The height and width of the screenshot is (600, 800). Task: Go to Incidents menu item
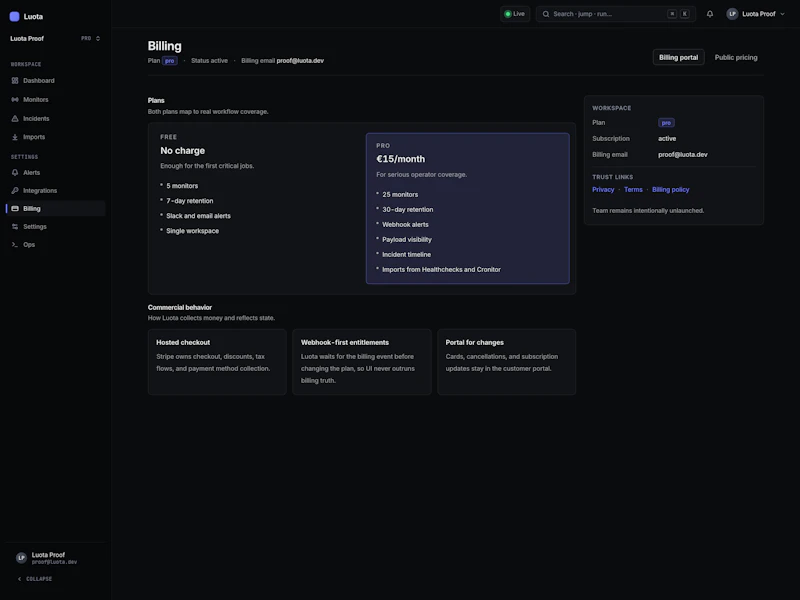tap(55, 118)
